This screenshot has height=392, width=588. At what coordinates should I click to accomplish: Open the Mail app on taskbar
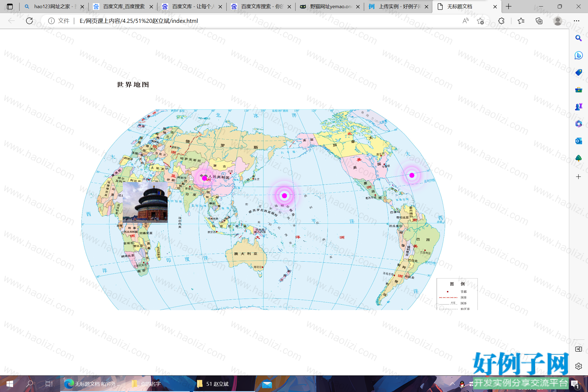(x=267, y=384)
